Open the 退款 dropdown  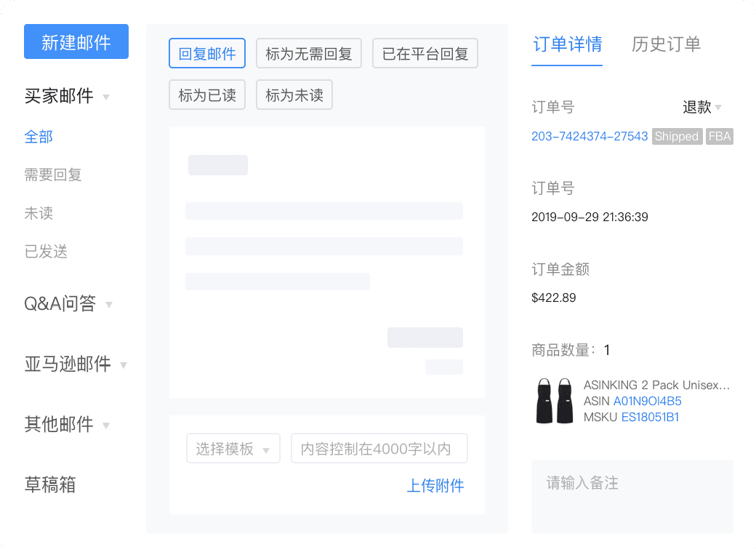point(701,107)
